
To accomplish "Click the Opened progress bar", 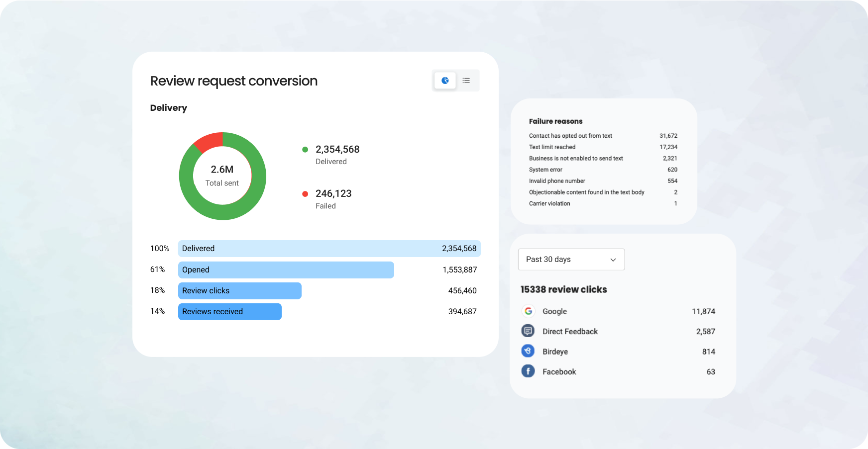I will (286, 269).
